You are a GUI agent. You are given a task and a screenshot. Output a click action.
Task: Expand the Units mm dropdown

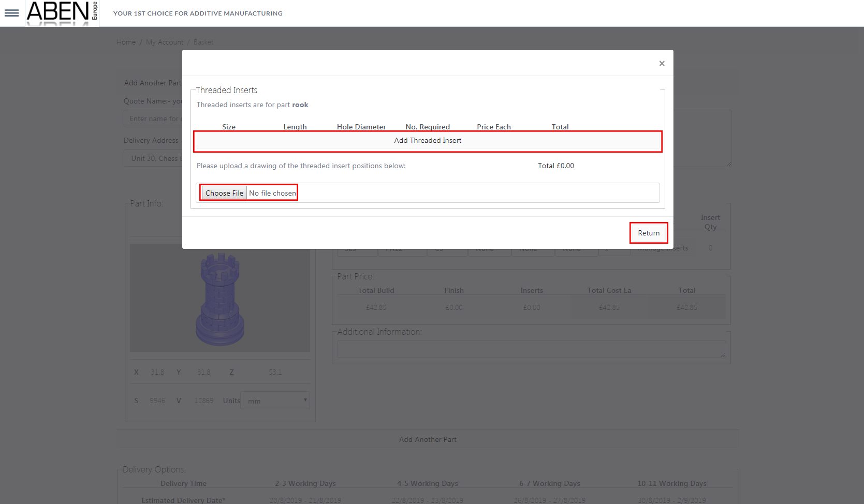(x=275, y=401)
